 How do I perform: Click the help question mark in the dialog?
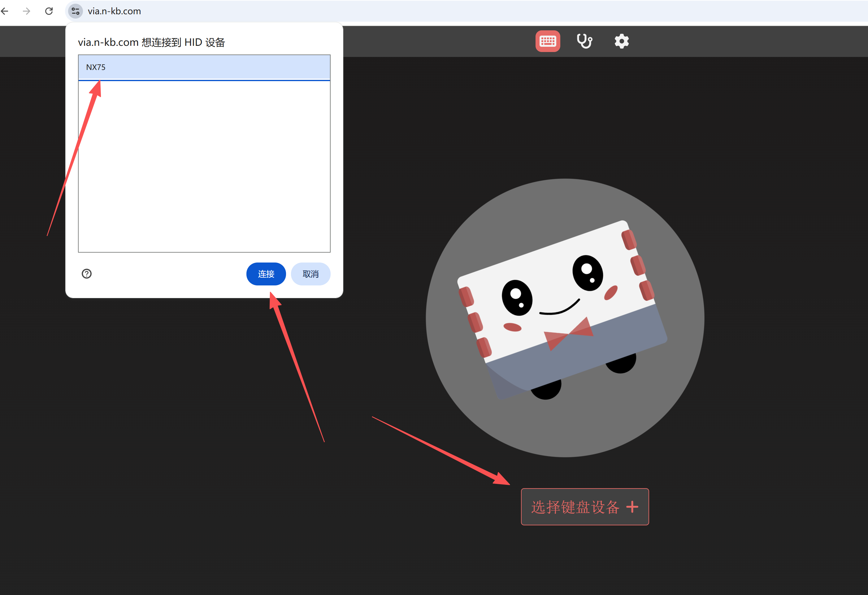point(86,274)
